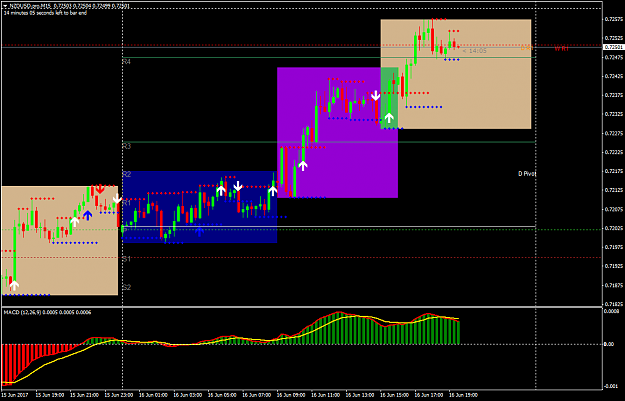Click the 15 Jun 2017 time label

(x=15, y=395)
